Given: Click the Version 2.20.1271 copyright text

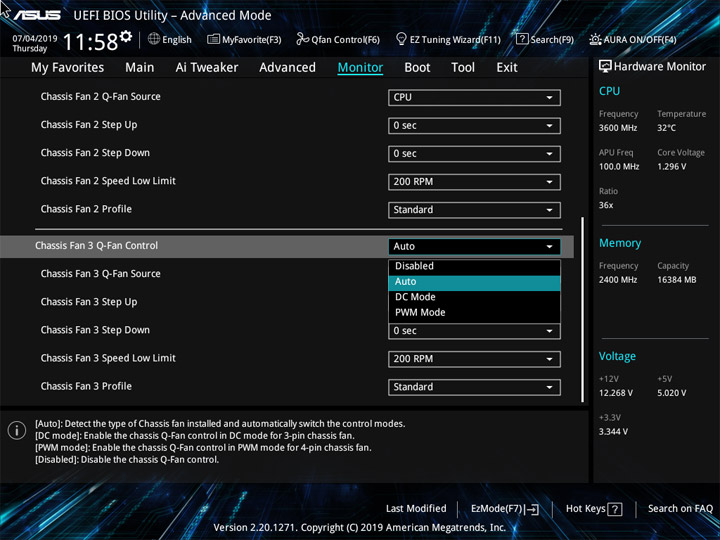Looking at the screenshot, I should click(x=360, y=528).
